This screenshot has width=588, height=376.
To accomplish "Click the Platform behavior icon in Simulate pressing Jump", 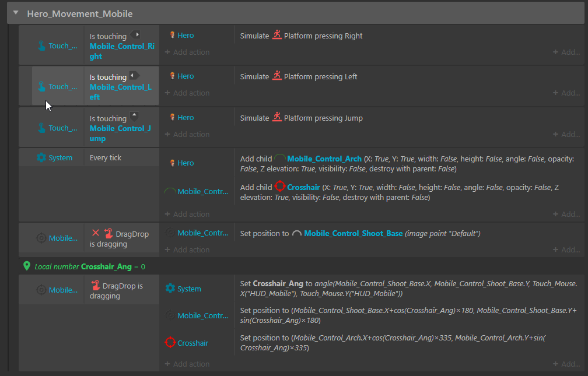I will coord(276,117).
